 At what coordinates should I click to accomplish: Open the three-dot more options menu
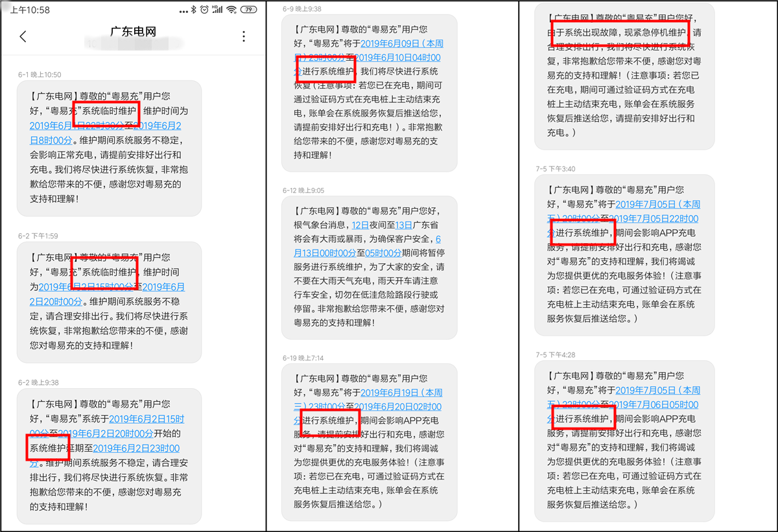[x=243, y=36]
